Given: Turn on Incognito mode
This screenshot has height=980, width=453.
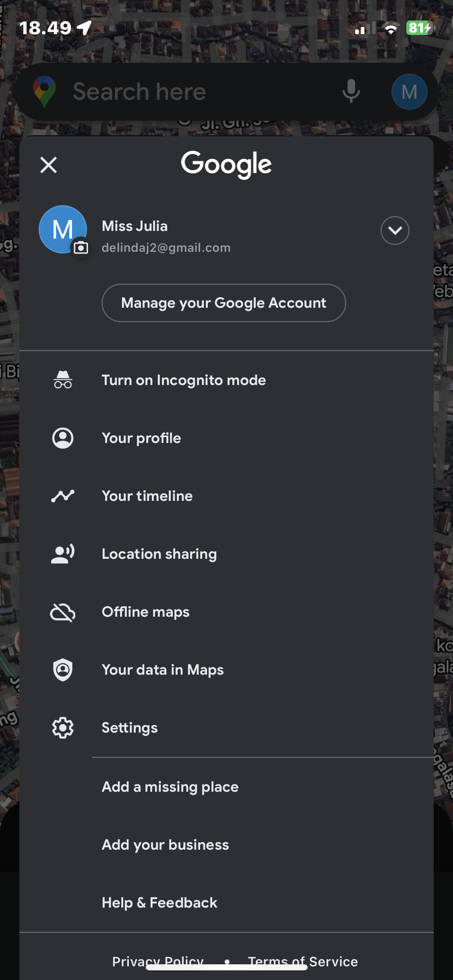Looking at the screenshot, I should [x=226, y=380].
